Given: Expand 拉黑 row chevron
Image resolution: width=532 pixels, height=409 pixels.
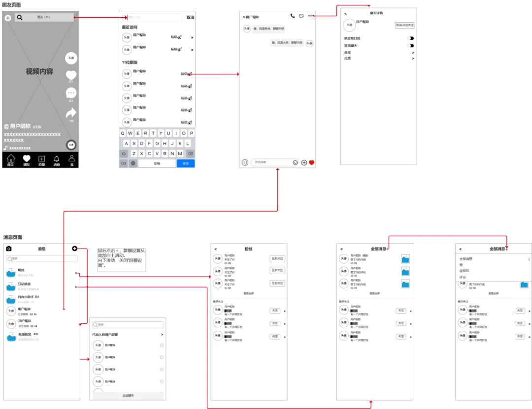Looking at the screenshot, I should (413, 59).
